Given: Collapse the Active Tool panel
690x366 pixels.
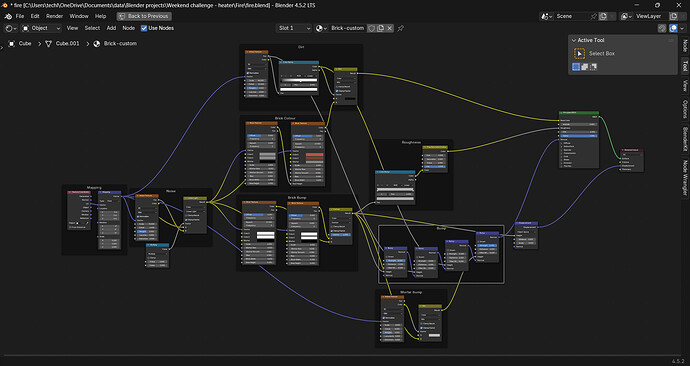Looking at the screenshot, I should [574, 40].
